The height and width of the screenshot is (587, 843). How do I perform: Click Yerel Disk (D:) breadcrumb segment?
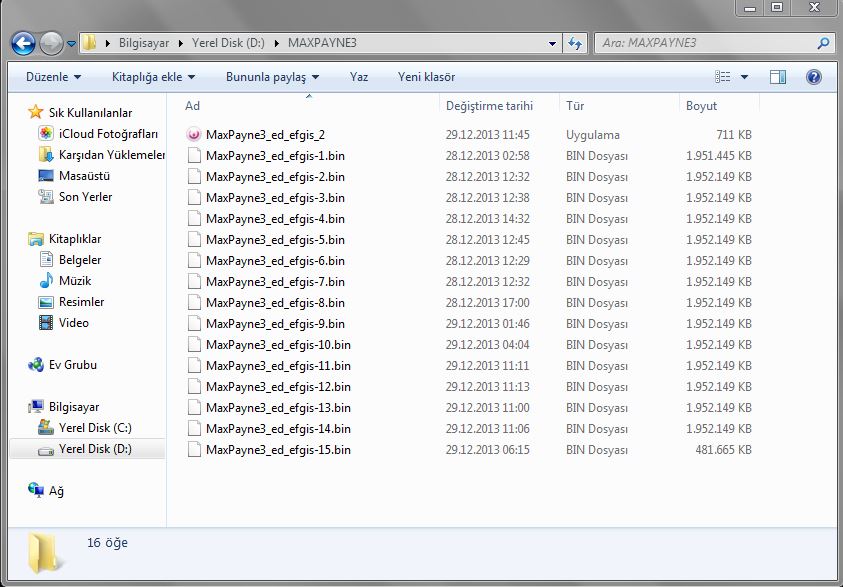tap(228, 43)
